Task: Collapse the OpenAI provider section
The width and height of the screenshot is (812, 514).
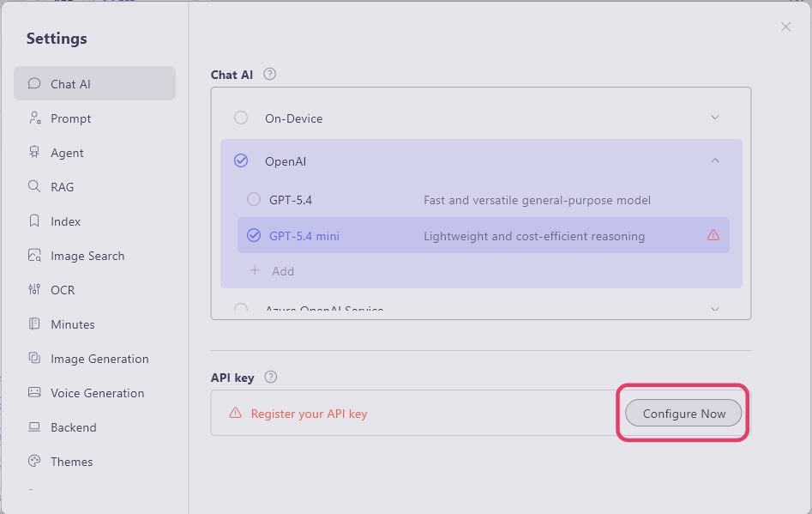Action: point(714,160)
